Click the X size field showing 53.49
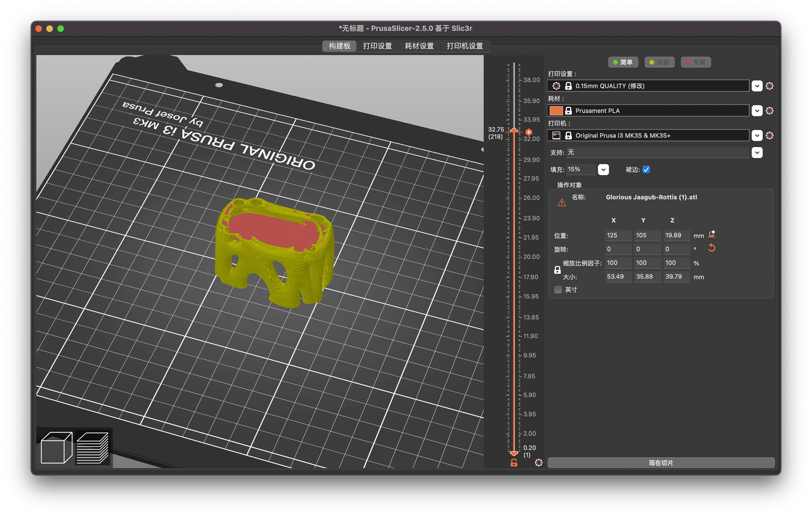The width and height of the screenshot is (812, 516). point(618,277)
